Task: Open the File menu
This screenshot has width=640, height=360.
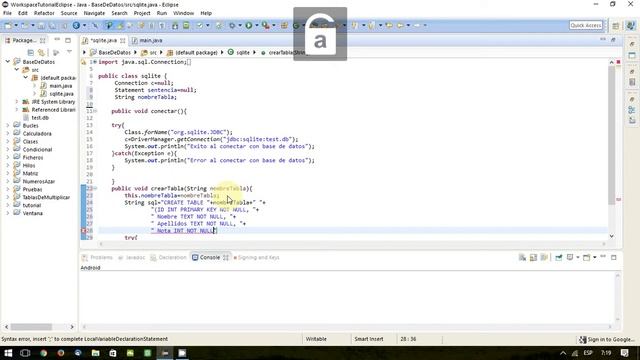Action: click(7, 13)
